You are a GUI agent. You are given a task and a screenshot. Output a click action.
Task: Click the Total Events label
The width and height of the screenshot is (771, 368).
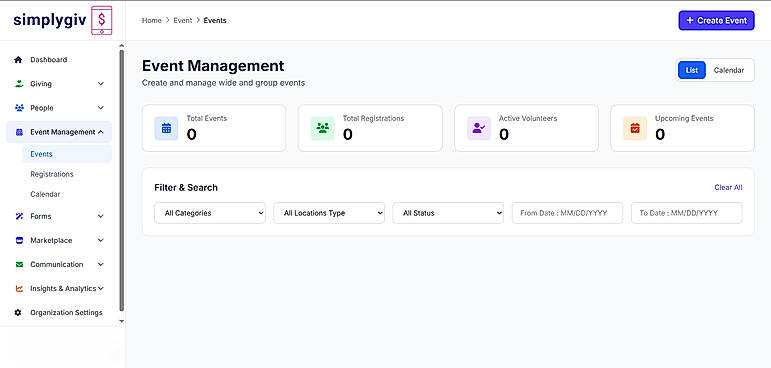point(207,119)
